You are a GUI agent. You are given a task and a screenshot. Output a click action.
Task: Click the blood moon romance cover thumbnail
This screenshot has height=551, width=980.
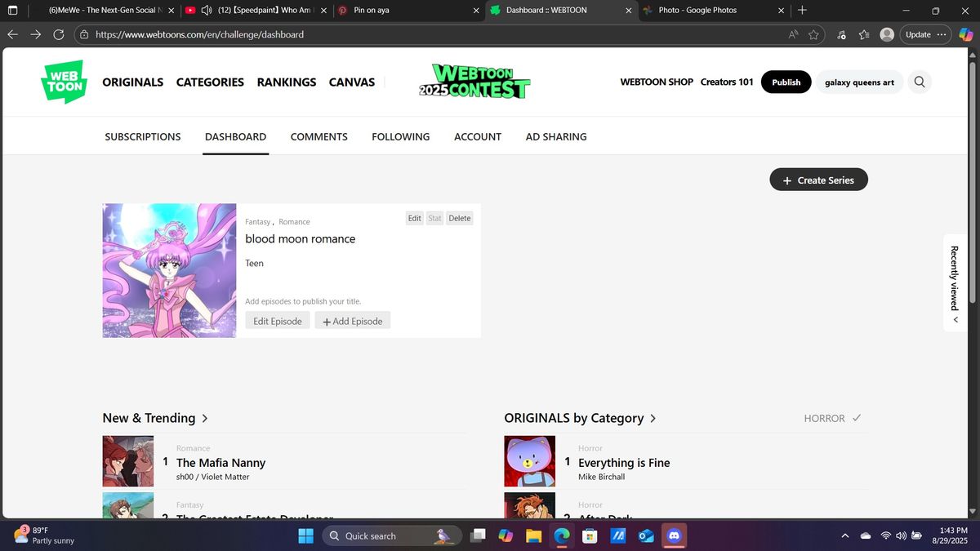[x=169, y=270]
